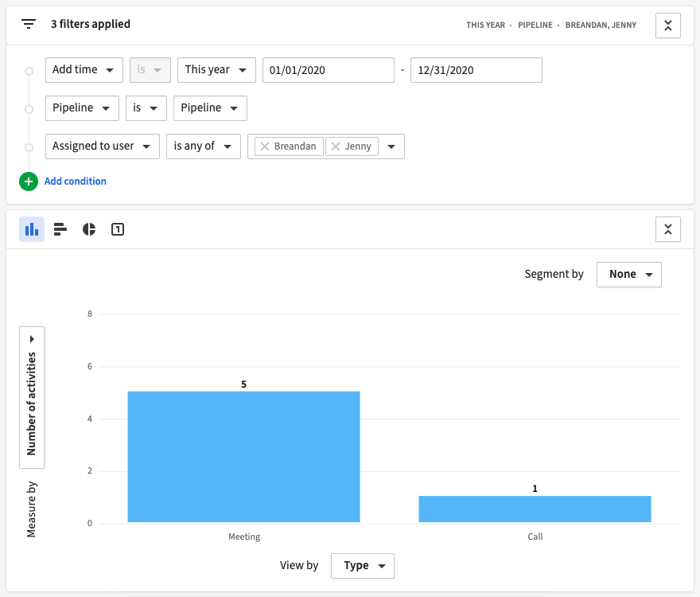Click BREANDAN, JENNY summary tag
The image size is (700, 597).
coord(601,25)
